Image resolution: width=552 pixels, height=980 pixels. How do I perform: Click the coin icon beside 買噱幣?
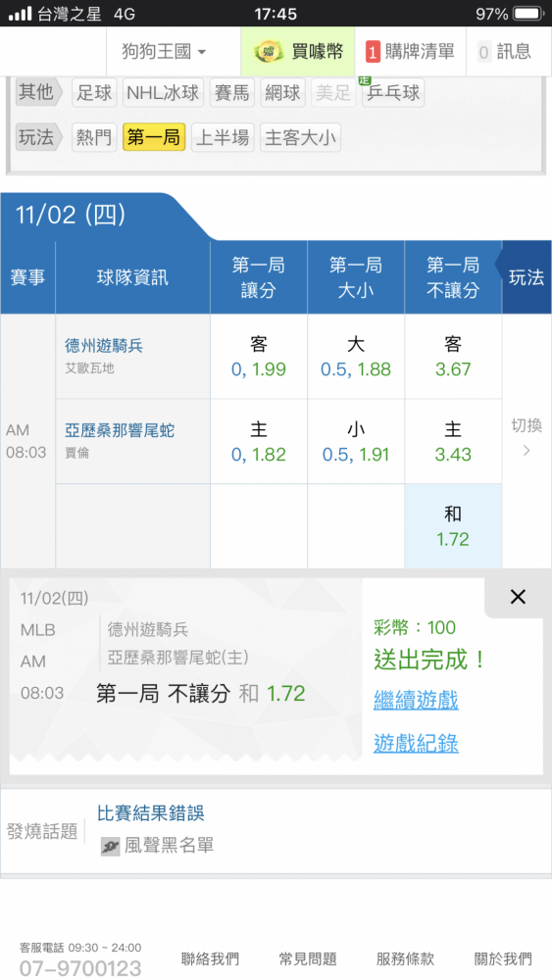point(269,51)
